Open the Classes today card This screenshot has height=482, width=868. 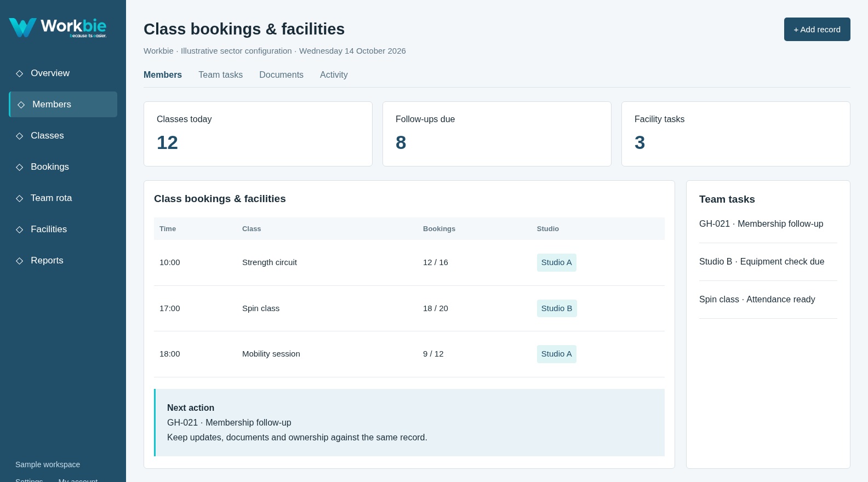(258, 134)
